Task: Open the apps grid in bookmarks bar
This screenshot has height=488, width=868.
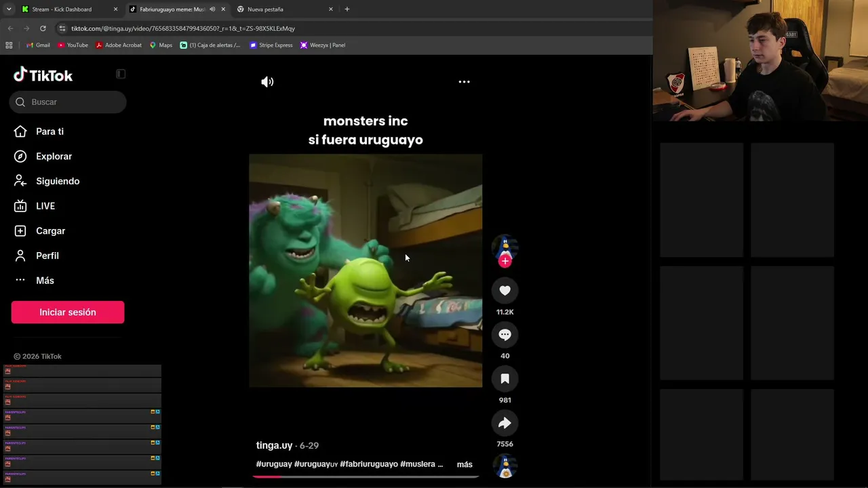Action: (9, 45)
